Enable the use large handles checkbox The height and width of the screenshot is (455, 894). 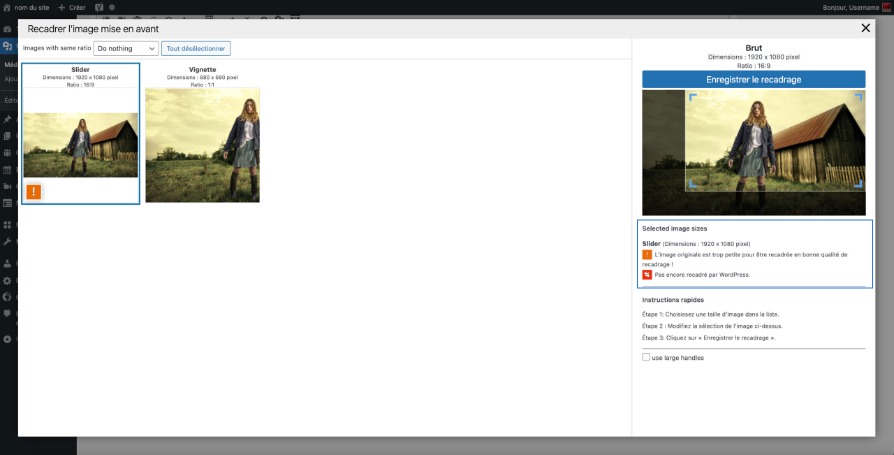pos(646,357)
